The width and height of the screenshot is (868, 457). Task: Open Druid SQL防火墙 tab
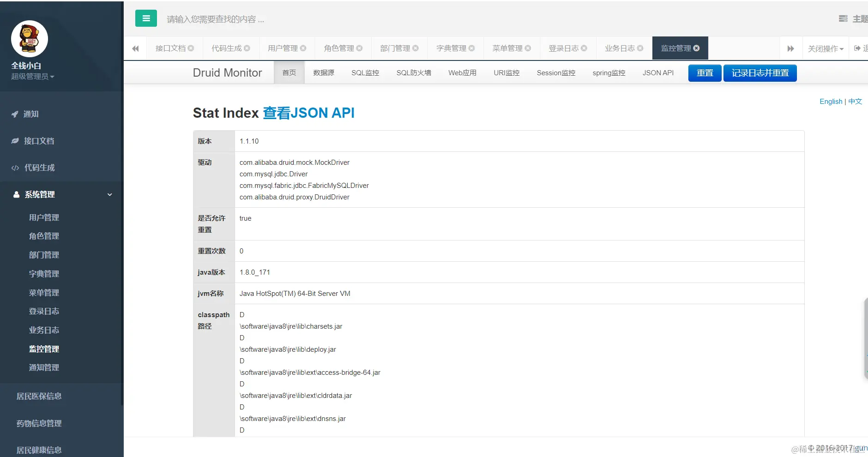(x=414, y=73)
